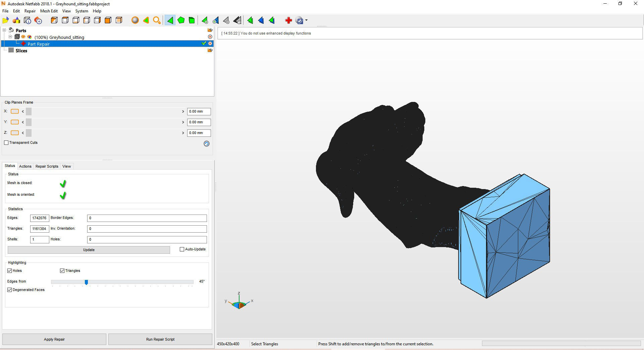Click the sphere display options toolbar icon
Viewport: 644px width, 350px height.
point(300,20)
